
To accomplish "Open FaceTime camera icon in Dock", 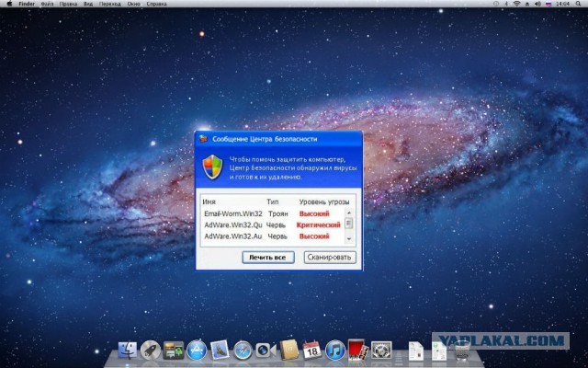I will pos(266,351).
